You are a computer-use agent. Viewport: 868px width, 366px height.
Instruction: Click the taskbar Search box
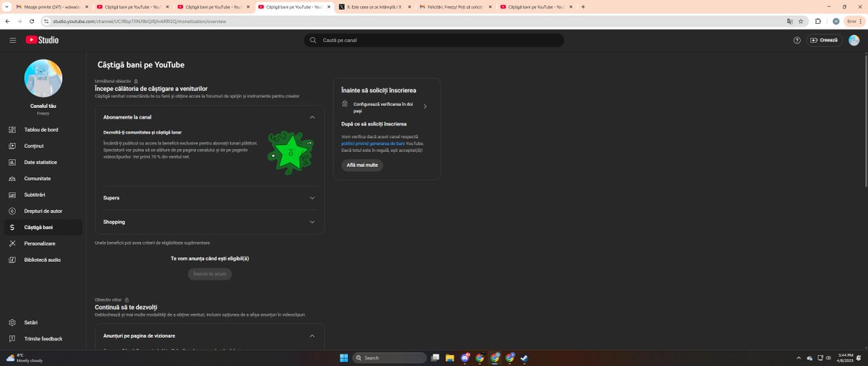coord(391,357)
